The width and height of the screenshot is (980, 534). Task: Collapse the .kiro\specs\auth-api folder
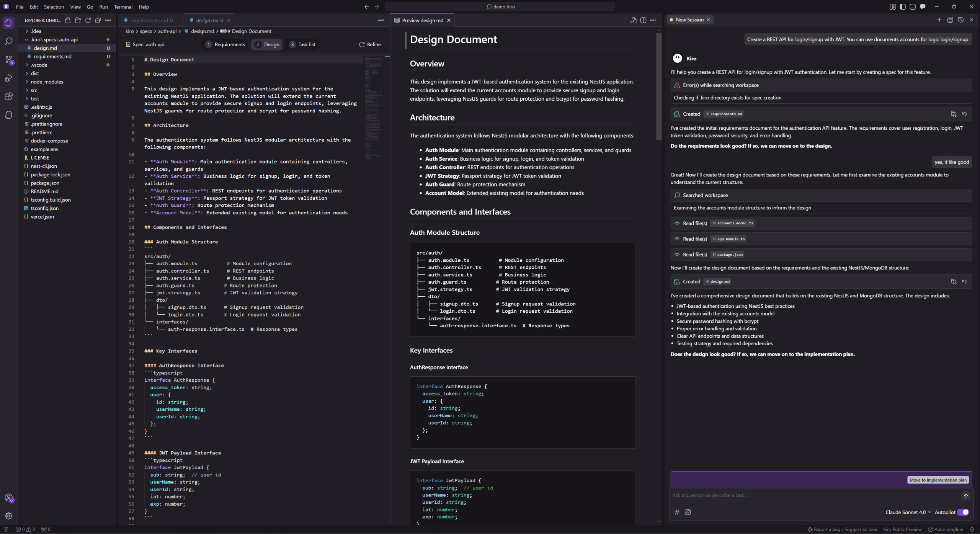click(67, 40)
